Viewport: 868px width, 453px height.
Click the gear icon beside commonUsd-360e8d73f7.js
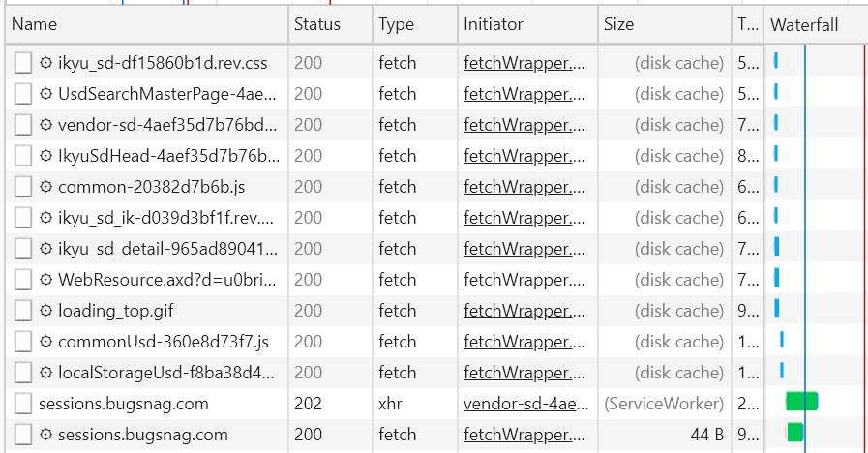(x=45, y=342)
